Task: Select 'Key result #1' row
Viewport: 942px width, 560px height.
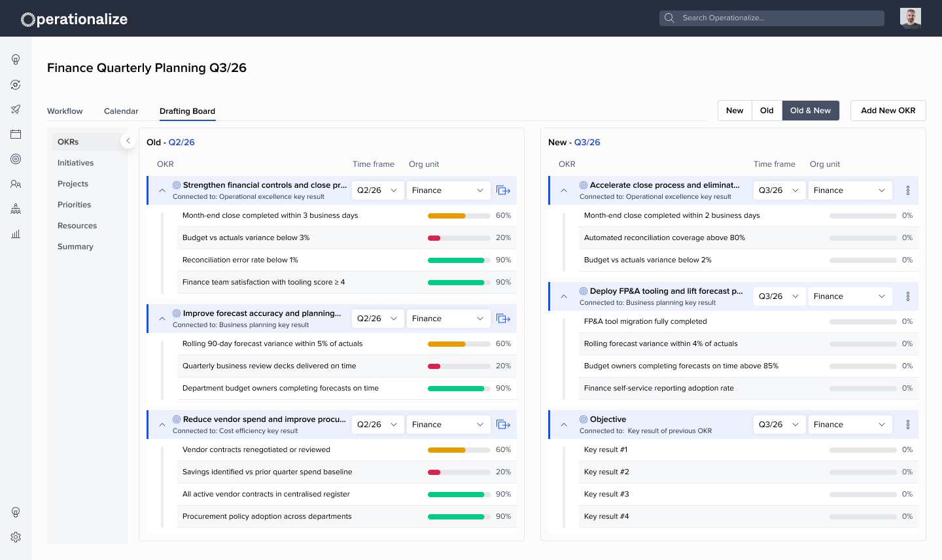Action: coord(748,449)
